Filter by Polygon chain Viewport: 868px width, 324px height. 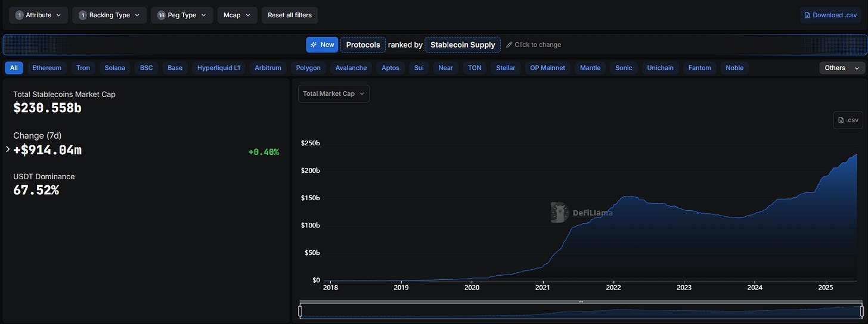(308, 68)
